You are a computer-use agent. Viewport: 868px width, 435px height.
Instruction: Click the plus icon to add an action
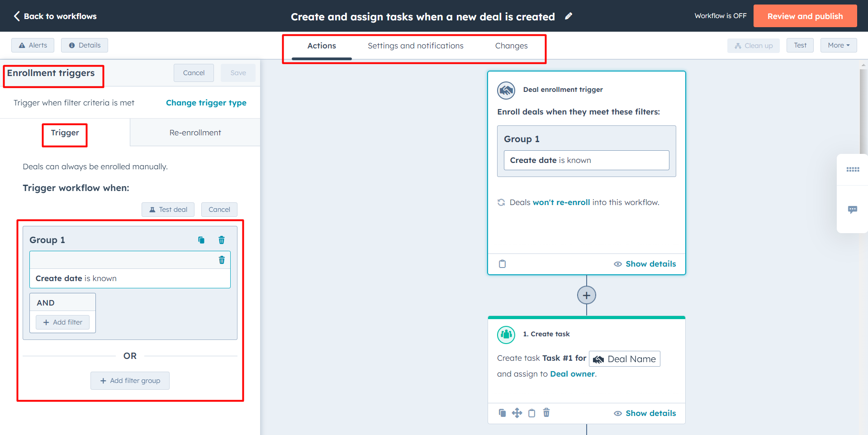(x=586, y=295)
